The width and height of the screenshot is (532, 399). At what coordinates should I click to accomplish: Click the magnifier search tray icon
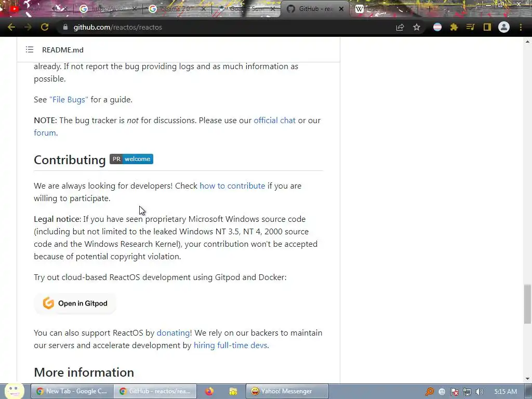click(x=429, y=392)
